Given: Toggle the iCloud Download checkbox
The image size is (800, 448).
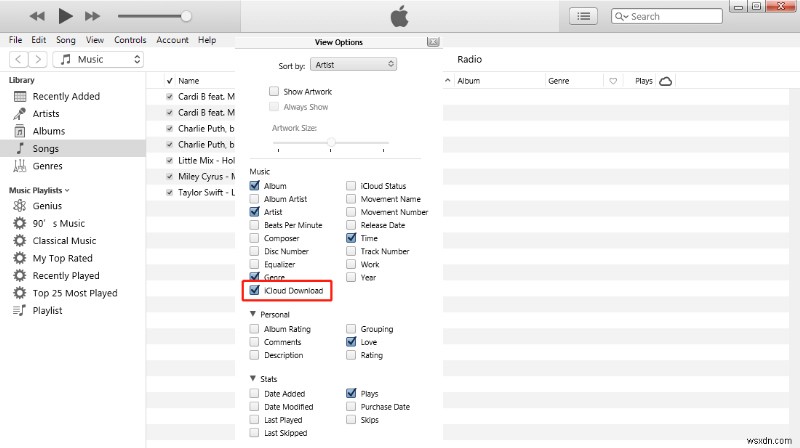Looking at the screenshot, I should point(254,290).
